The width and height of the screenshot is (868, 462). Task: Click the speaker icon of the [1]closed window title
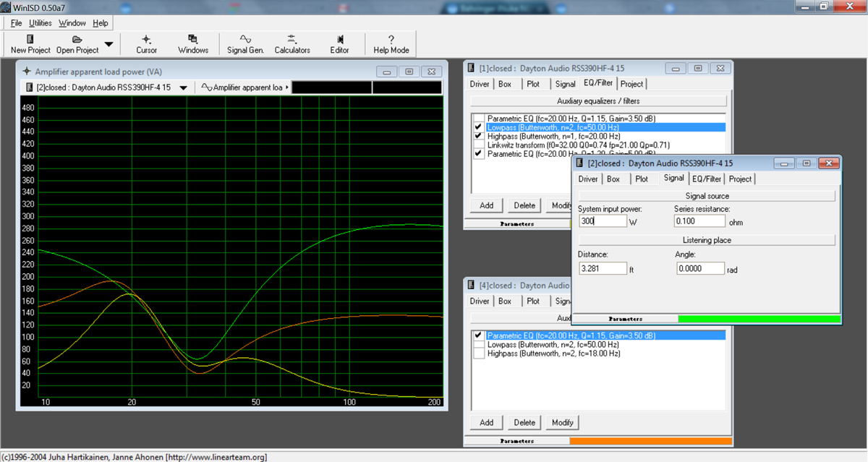pyautogui.click(x=472, y=68)
